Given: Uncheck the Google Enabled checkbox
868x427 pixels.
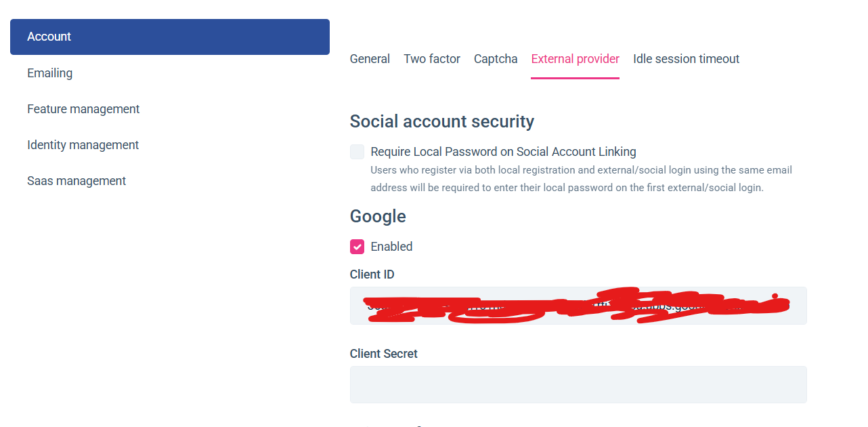Looking at the screenshot, I should [357, 247].
